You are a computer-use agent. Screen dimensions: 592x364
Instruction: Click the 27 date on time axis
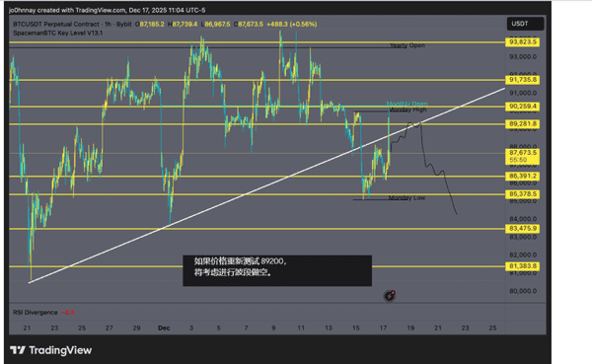(x=110, y=328)
